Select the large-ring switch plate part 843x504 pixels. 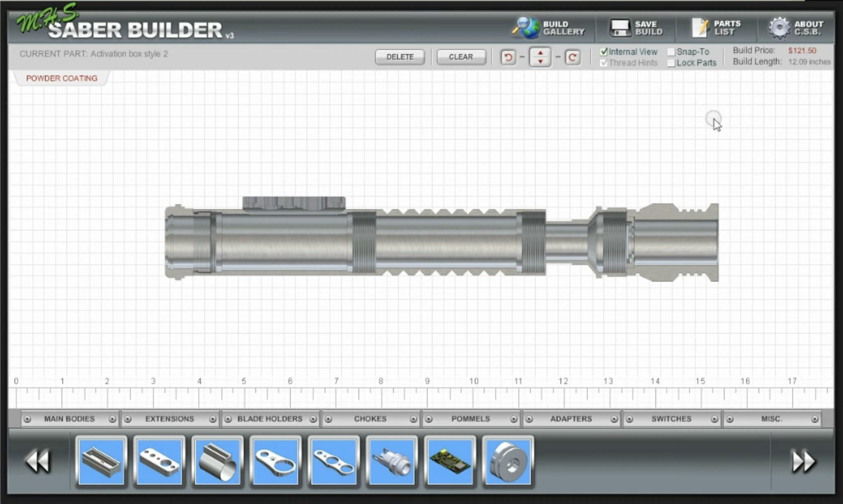click(x=276, y=462)
